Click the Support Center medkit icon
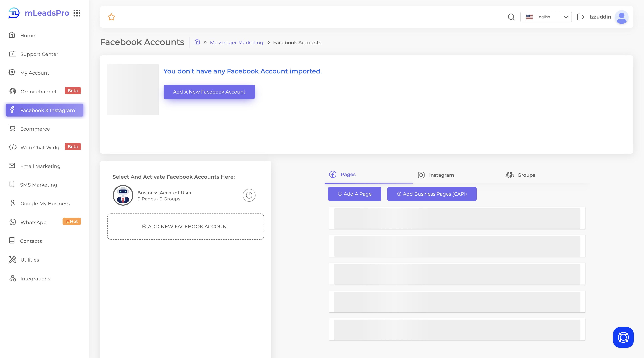Image resolution: width=644 pixels, height=358 pixels. tap(13, 54)
